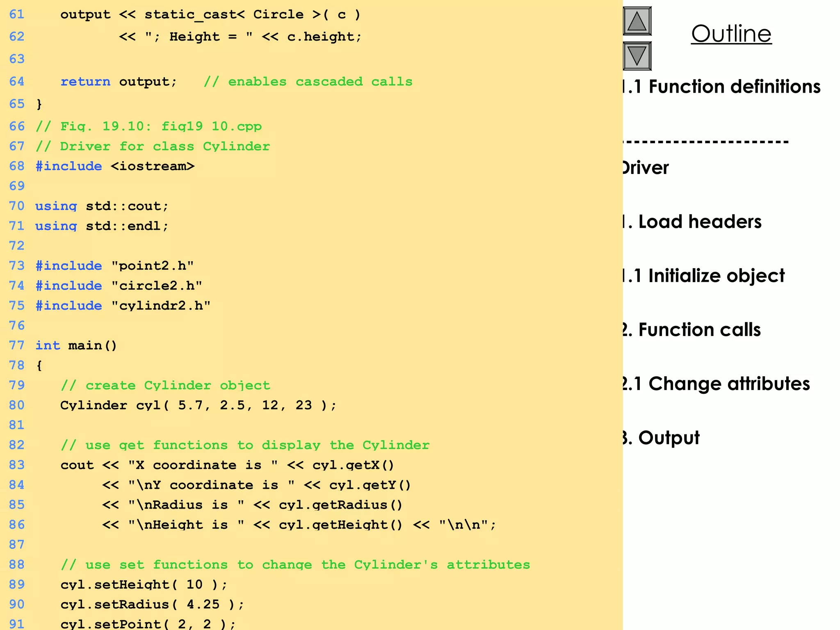This screenshot has width=840, height=630.
Task: Select the 'Function calls' outline entry
Action: click(692, 330)
